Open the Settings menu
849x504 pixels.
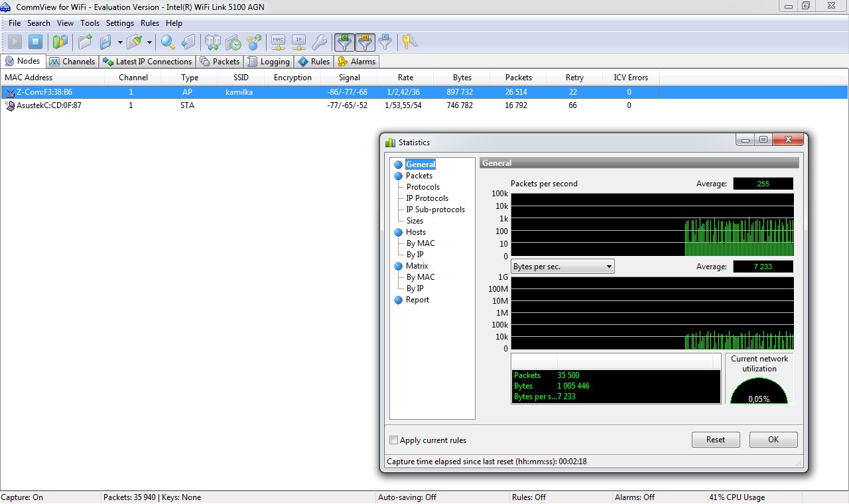coord(120,23)
